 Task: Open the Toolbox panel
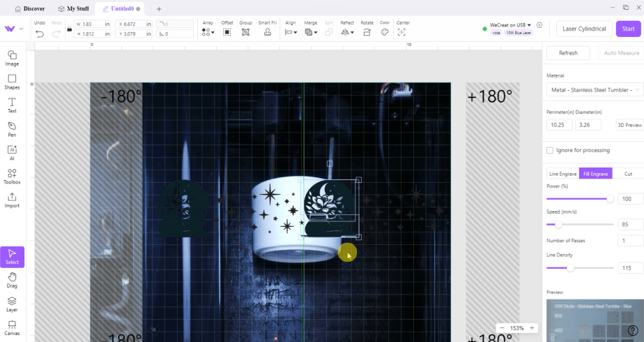(x=12, y=176)
